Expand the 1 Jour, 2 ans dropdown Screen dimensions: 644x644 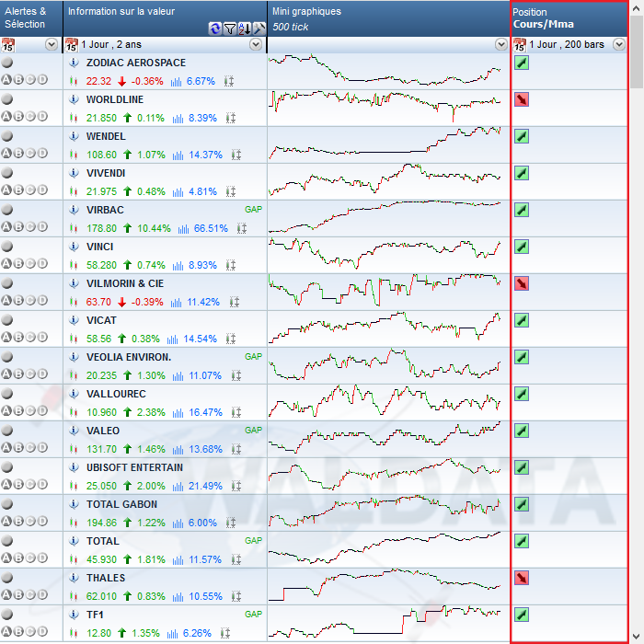[256, 44]
